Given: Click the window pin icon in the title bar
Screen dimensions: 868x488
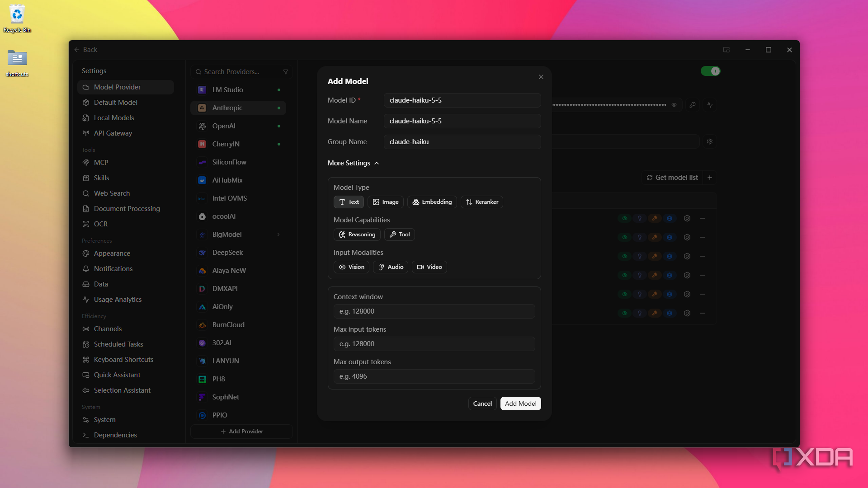Looking at the screenshot, I should 726,50.
